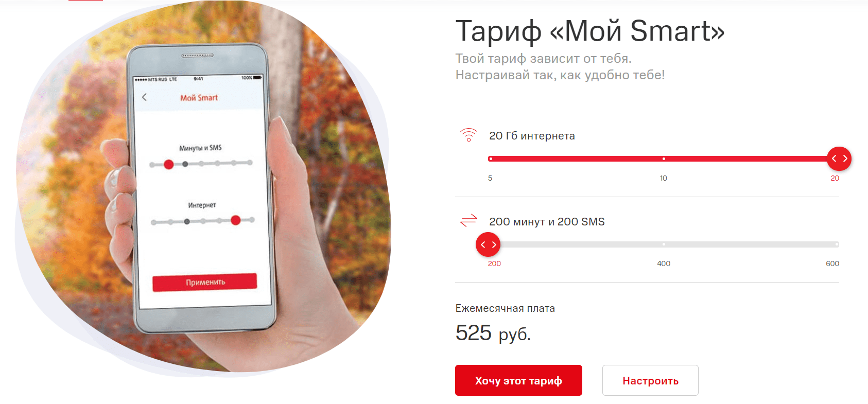
Task: Click the '600' label under minutes slider
Action: click(832, 264)
